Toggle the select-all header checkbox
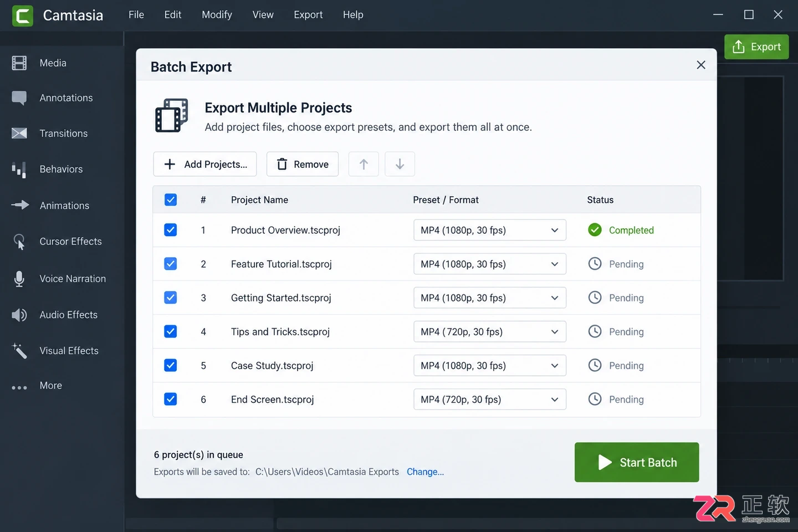 point(171,199)
